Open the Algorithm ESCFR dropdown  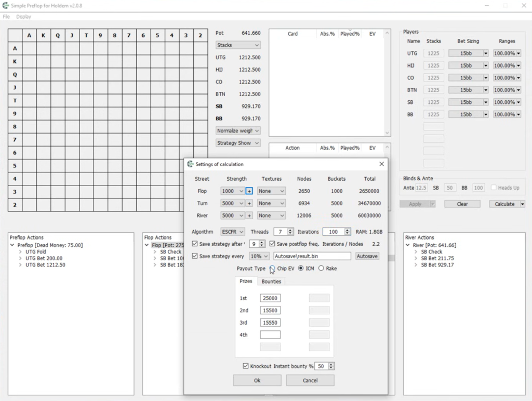[232, 232]
